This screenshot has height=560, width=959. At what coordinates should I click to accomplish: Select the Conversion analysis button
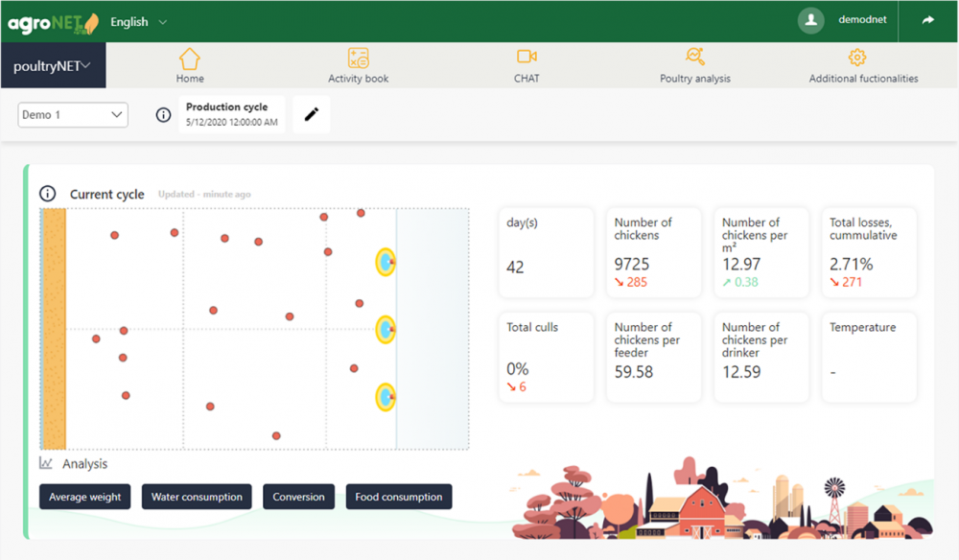pyautogui.click(x=298, y=497)
